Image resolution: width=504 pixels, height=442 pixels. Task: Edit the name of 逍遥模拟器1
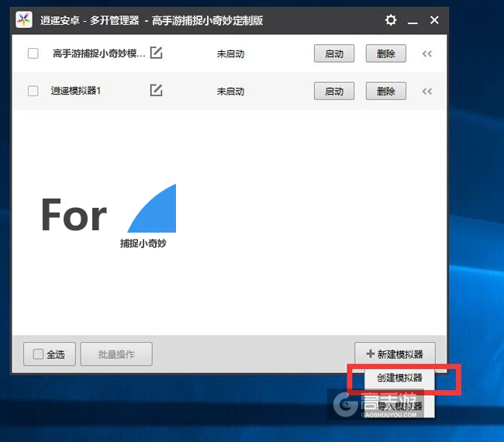[156, 90]
